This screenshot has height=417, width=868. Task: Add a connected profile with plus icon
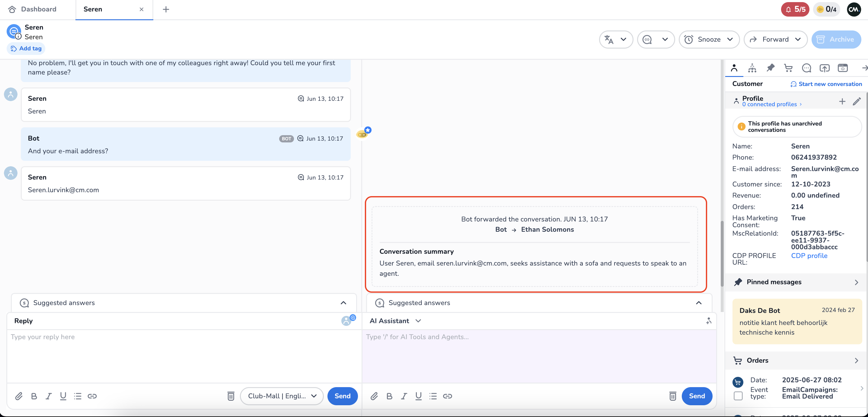point(842,101)
